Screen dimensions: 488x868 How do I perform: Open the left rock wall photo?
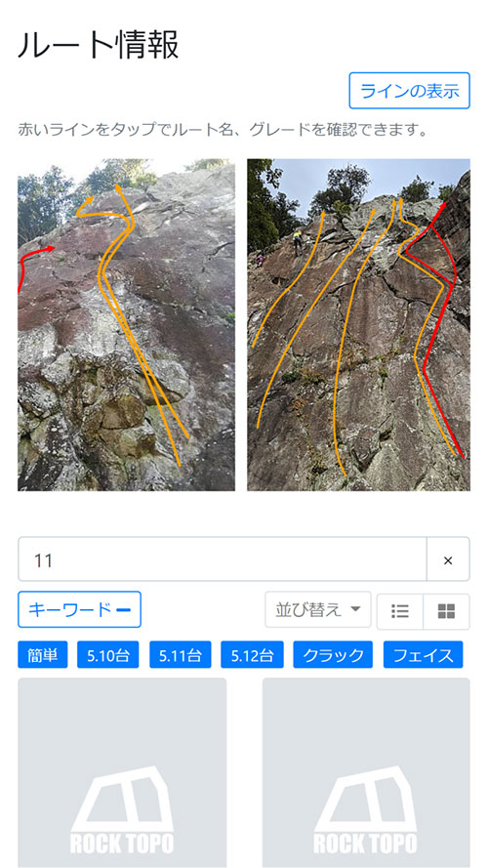point(126,325)
